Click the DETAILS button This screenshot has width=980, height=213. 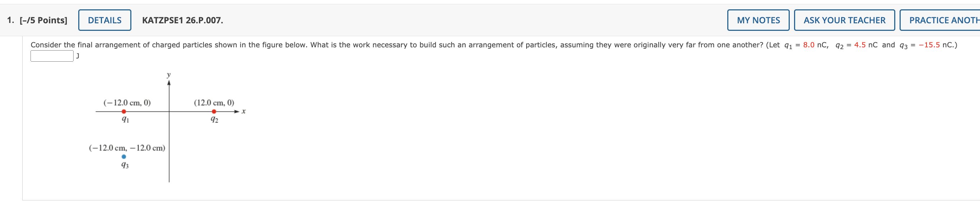106,20
